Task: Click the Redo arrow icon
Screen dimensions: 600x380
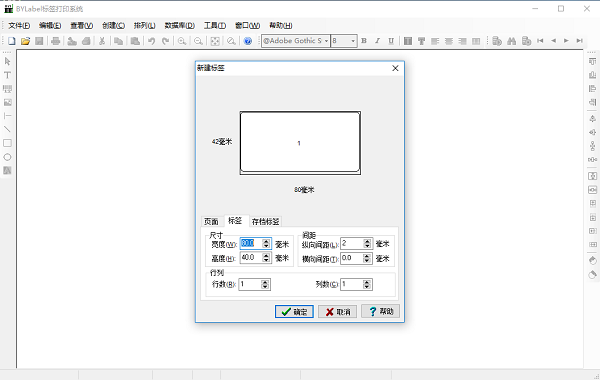Action: (165, 41)
